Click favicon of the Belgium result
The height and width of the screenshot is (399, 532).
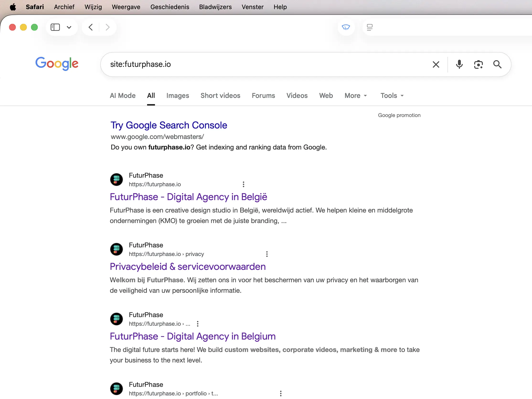pyautogui.click(x=117, y=319)
